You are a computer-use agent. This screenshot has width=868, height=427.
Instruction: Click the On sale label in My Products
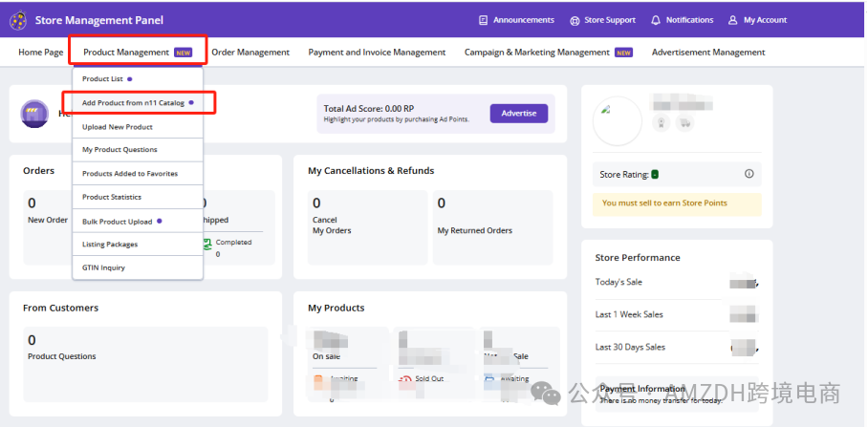pyautogui.click(x=326, y=356)
